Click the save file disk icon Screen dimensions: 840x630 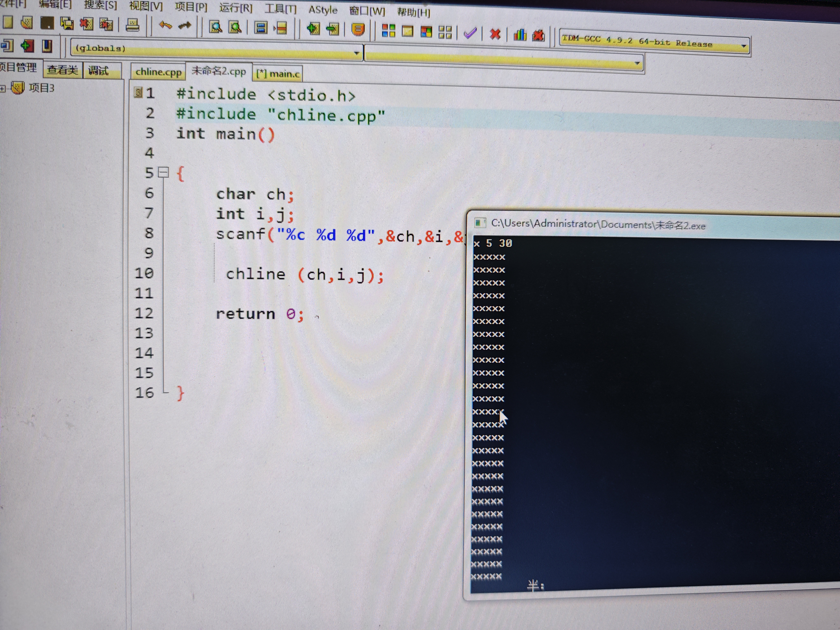coord(47,23)
